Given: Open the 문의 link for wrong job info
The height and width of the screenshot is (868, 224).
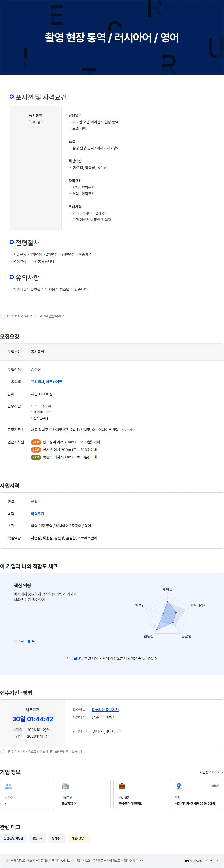Looking at the screenshot, I should tap(51, 316).
